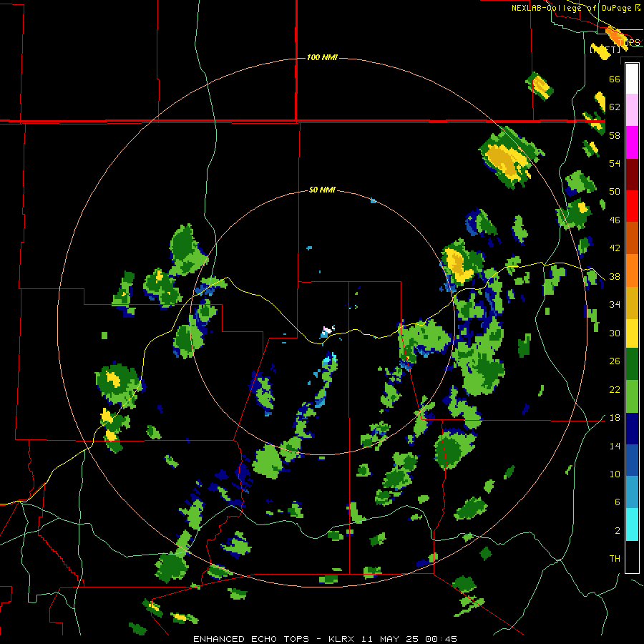
Task: Click the legend value 26
Action: coord(615,361)
